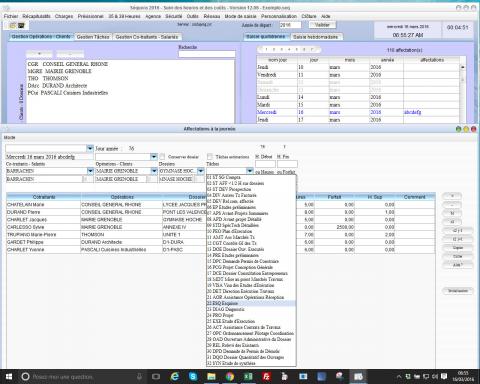Image resolution: width=480 pixels, height=384 pixels.
Task: Click the H. Fin input field
Action: 287,164
